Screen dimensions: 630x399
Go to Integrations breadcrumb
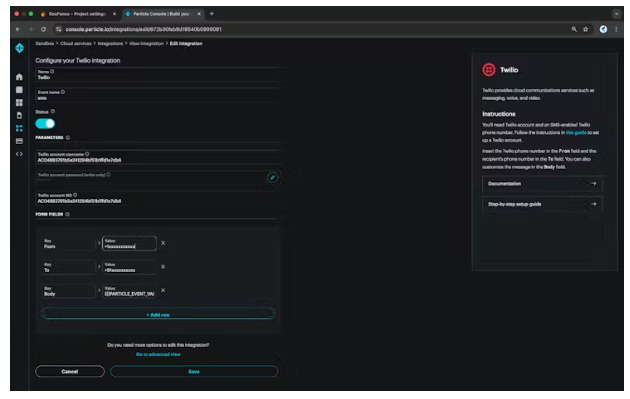[x=110, y=43]
